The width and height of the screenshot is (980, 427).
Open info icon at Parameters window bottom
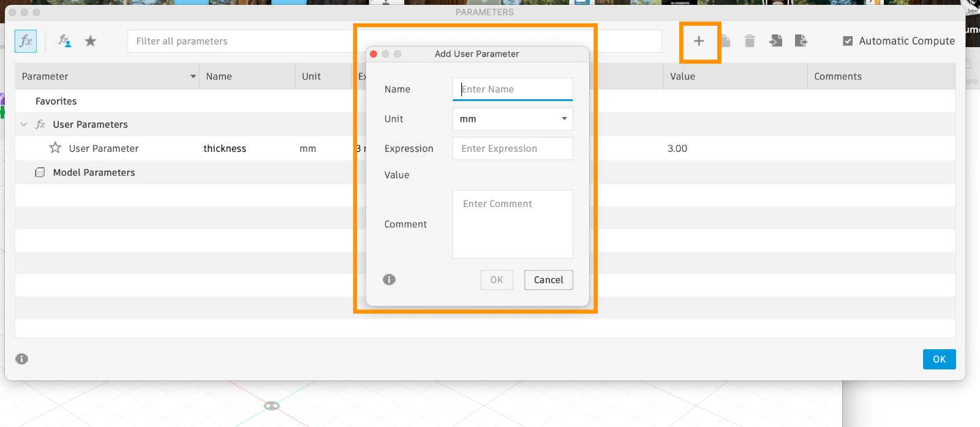[21, 359]
